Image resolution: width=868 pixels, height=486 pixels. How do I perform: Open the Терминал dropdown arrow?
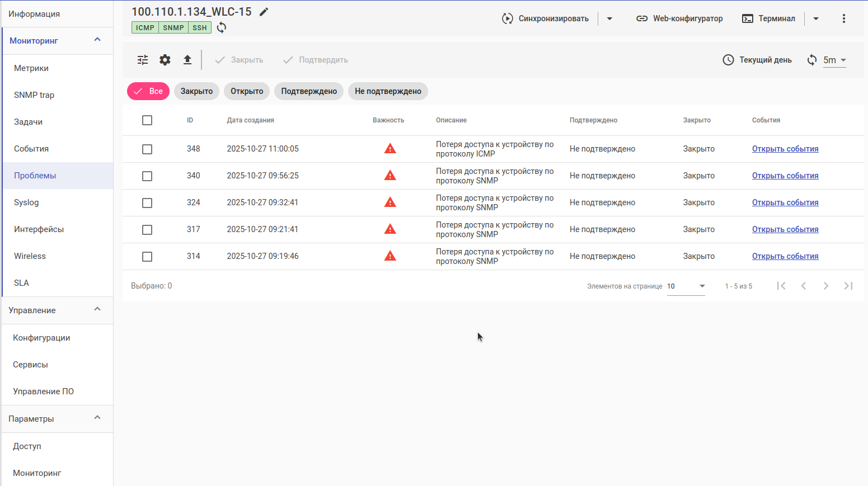click(816, 18)
